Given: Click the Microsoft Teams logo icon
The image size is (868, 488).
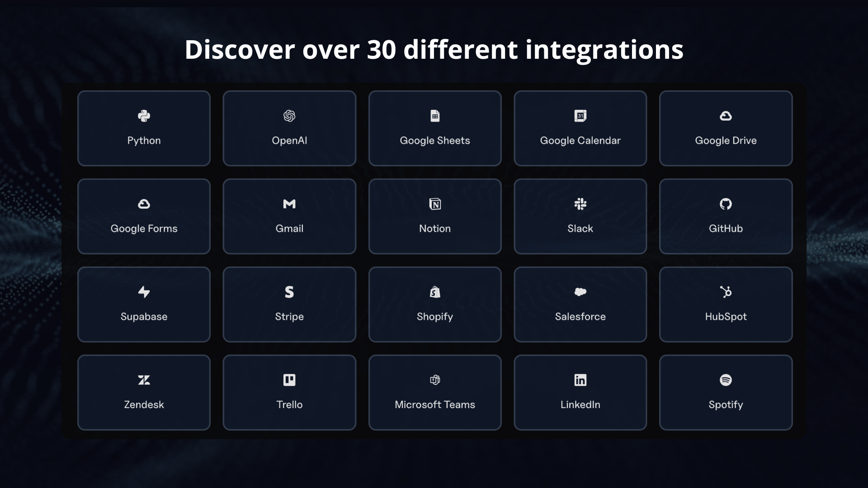Looking at the screenshot, I should [435, 380].
